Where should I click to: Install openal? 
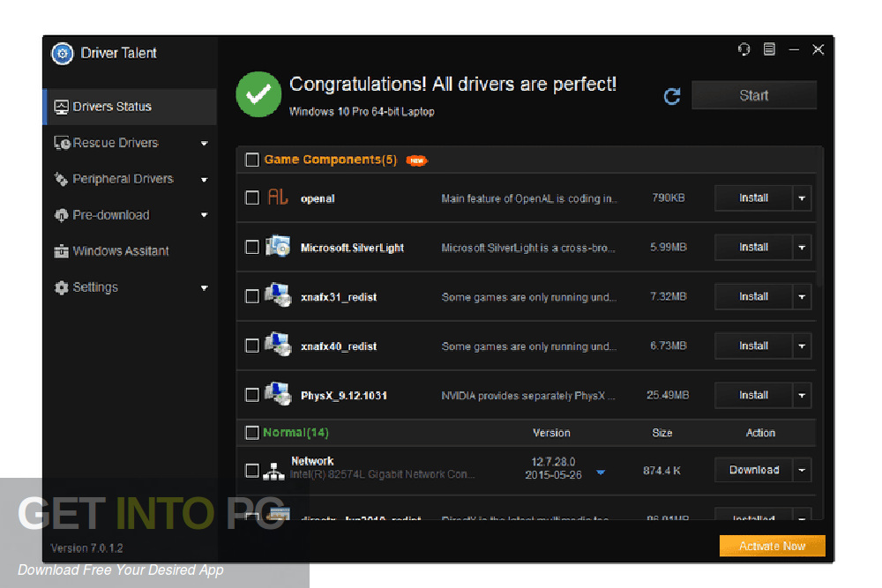754,197
